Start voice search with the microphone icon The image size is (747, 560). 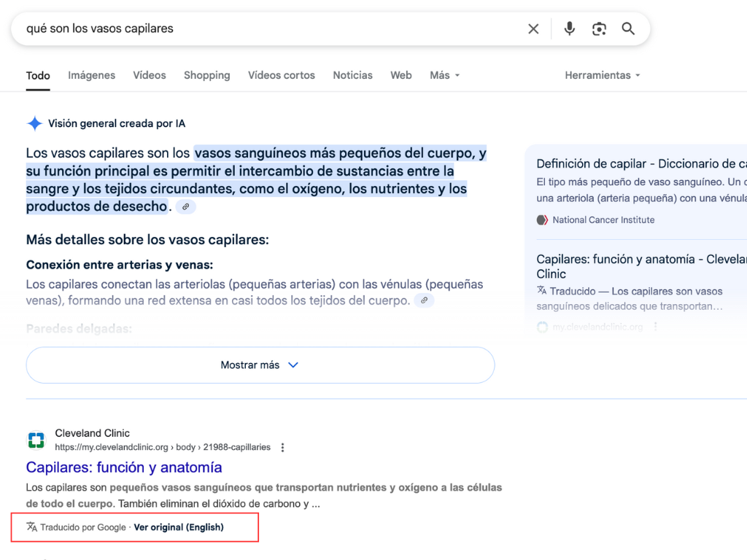pos(569,28)
